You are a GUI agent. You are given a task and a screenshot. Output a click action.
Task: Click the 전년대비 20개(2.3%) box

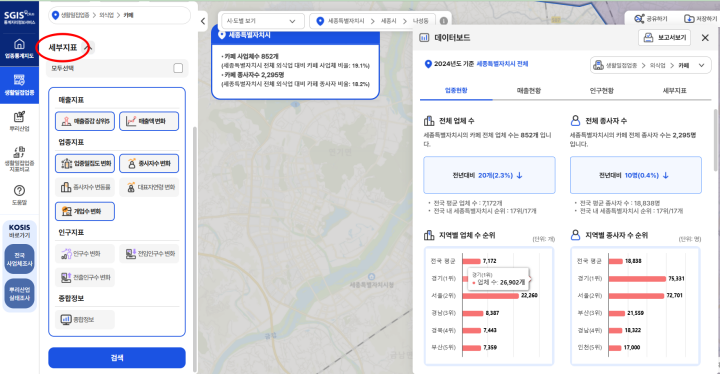[x=489, y=175]
